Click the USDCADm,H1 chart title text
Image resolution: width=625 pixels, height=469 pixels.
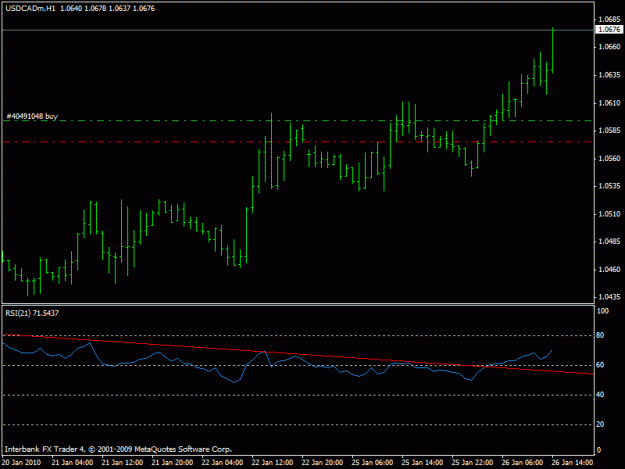[x=30, y=8]
